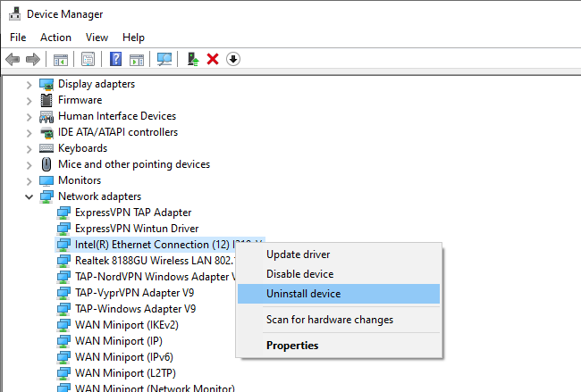Select Update driver in context menu
The height and width of the screenshot is (392, 581).
coord(298,254)
